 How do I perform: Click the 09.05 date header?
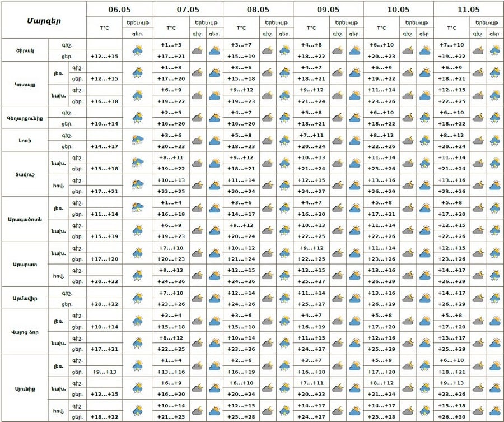click(x=328, y=10)
